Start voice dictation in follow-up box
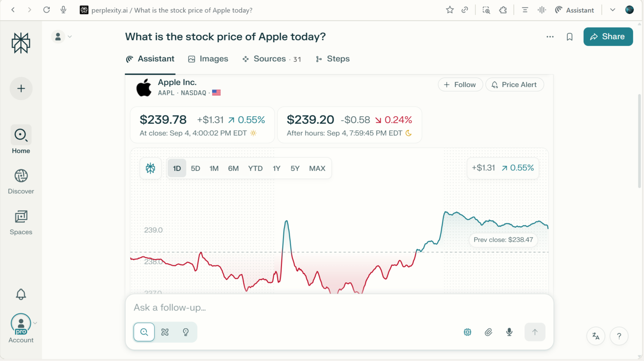The image size is (644, 361). (509, 332)
